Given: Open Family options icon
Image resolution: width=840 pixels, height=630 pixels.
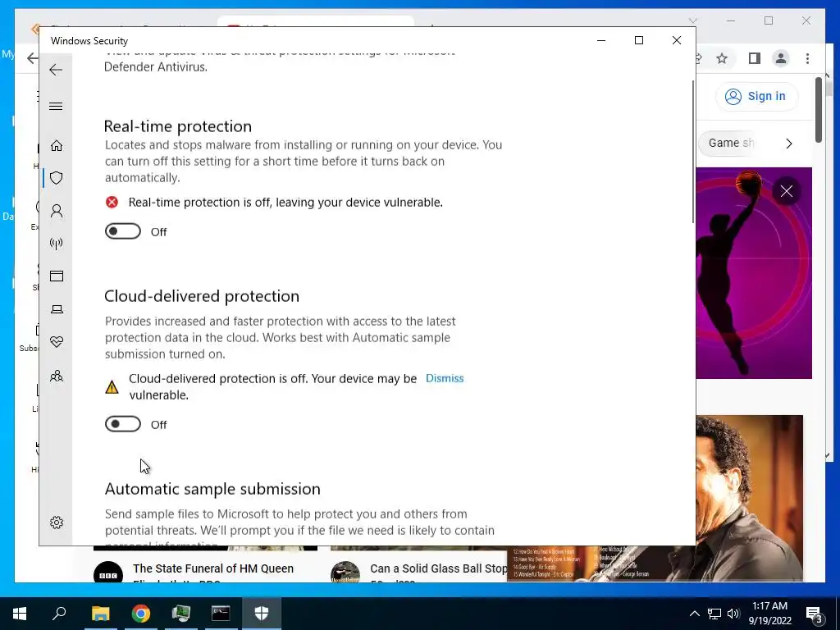Looking at the screenshot, I should pyautogui.click(x=57, y=376).
